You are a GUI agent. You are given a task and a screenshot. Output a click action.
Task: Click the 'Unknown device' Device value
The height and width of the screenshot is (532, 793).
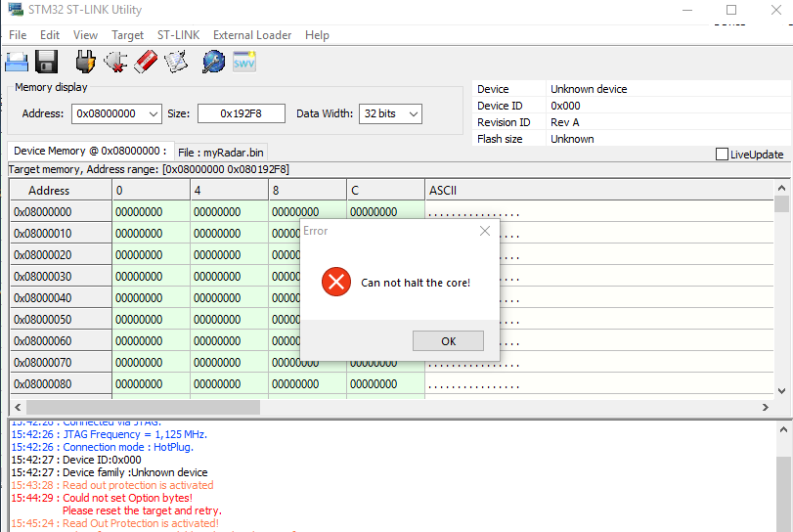[589, 89]
